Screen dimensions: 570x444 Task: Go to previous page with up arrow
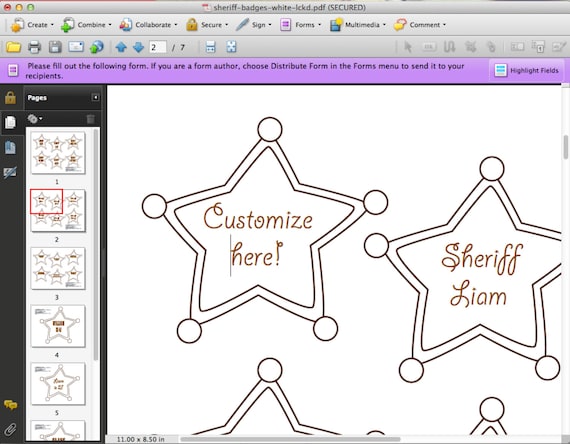pos(121,47)
